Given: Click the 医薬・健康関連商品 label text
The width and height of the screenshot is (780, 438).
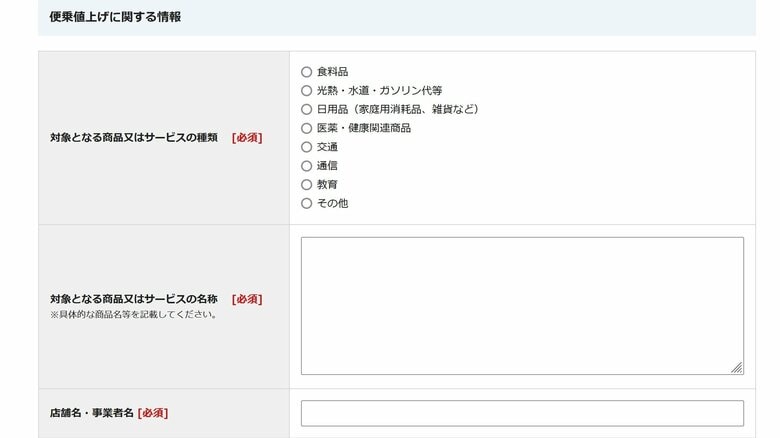Looking at the screenshot, I should click(x=364, y=128).
